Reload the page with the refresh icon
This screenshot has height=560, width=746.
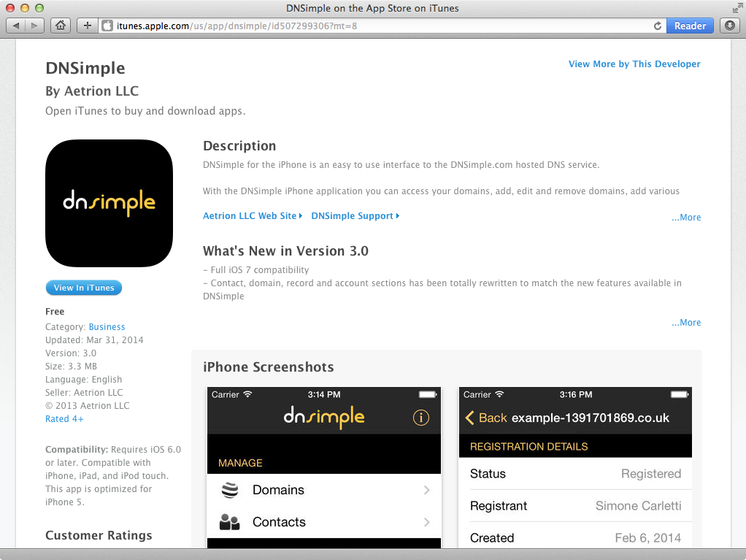click(657, 26)
